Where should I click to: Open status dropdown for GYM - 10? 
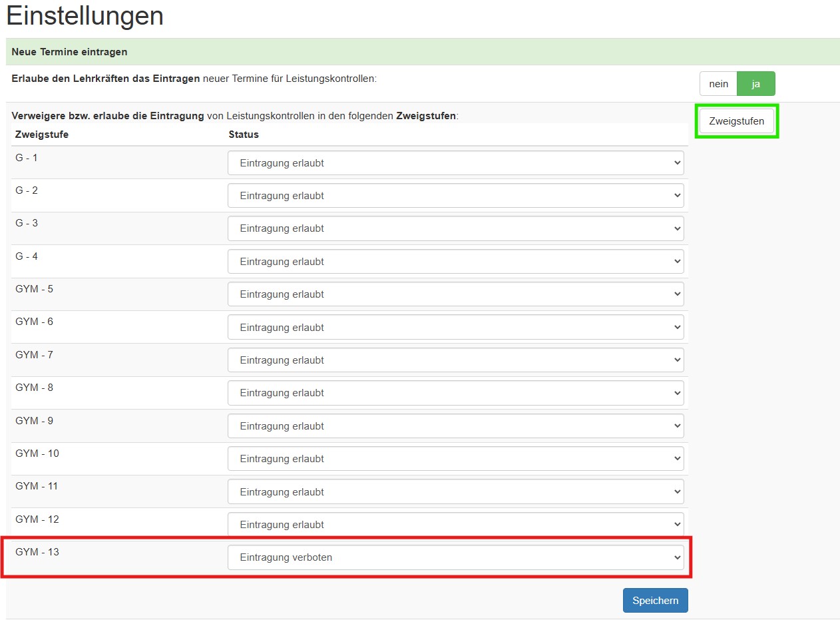pyautogui.click(x=455, y=459)
